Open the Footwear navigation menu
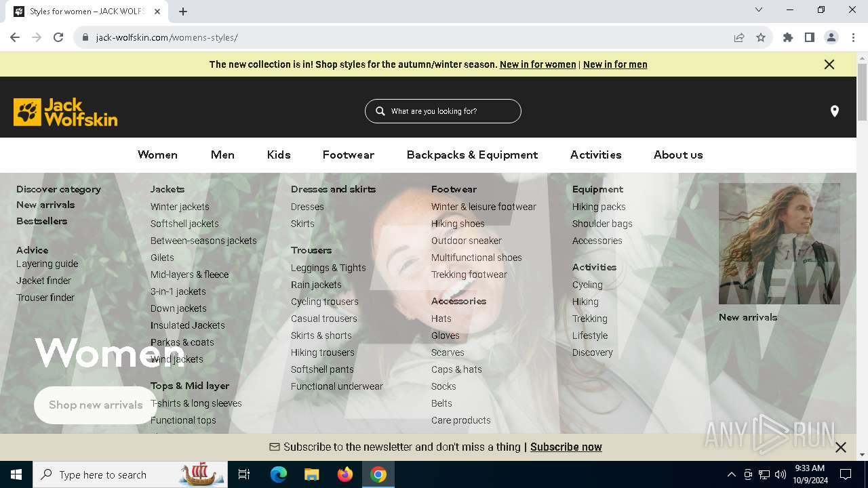This screenshot has height=488, width=868. tap(349, 155)
